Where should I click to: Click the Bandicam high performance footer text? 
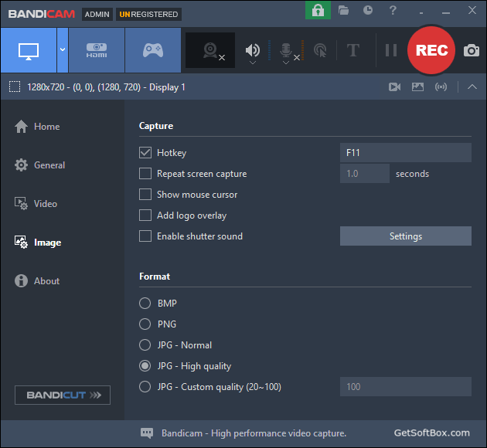tap(254, 433)
